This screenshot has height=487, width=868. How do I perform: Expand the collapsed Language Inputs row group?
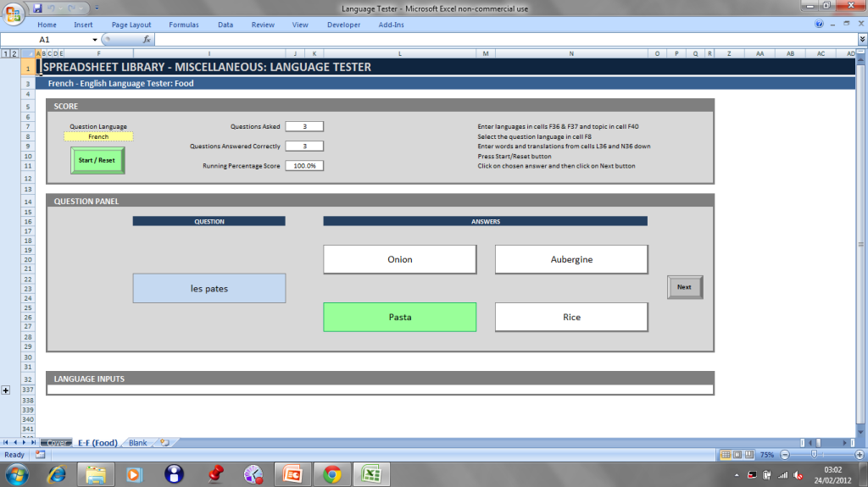tap(6, 390)
